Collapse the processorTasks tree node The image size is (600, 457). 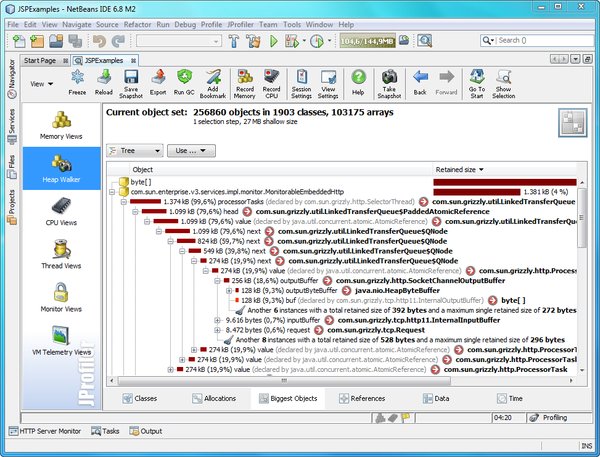(124, 202)
